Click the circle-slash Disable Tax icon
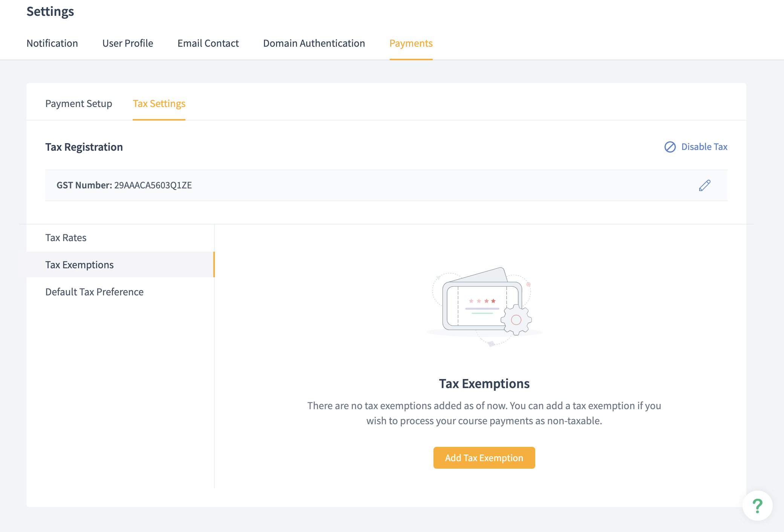 [x=670, y=147]
